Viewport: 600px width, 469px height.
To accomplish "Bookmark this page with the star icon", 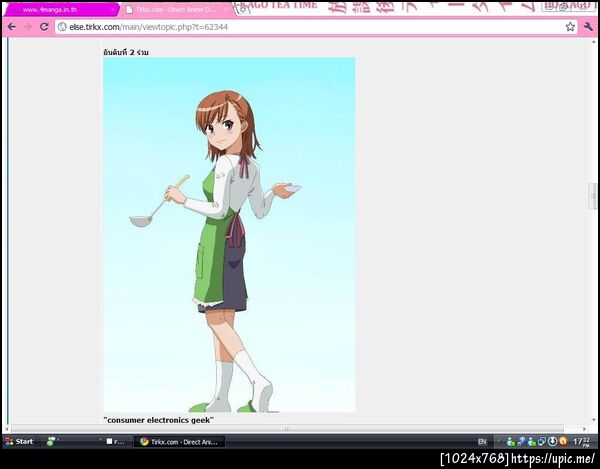I will point(570,27).
